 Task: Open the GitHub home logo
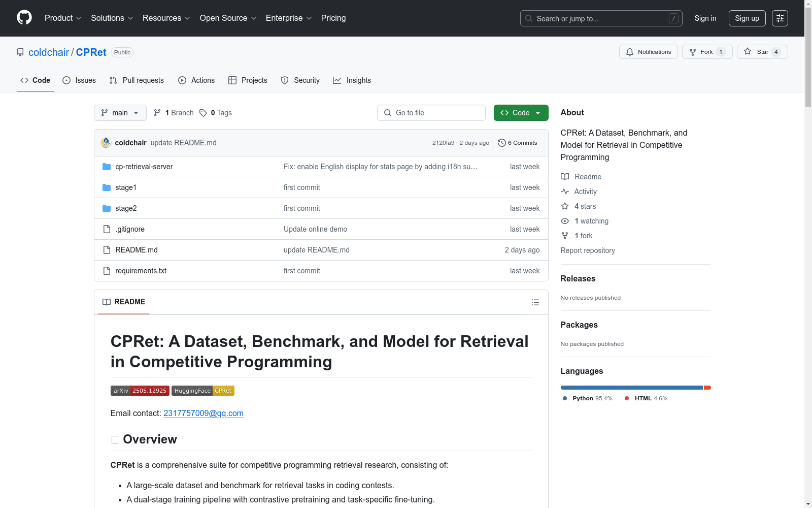[24, 18]
